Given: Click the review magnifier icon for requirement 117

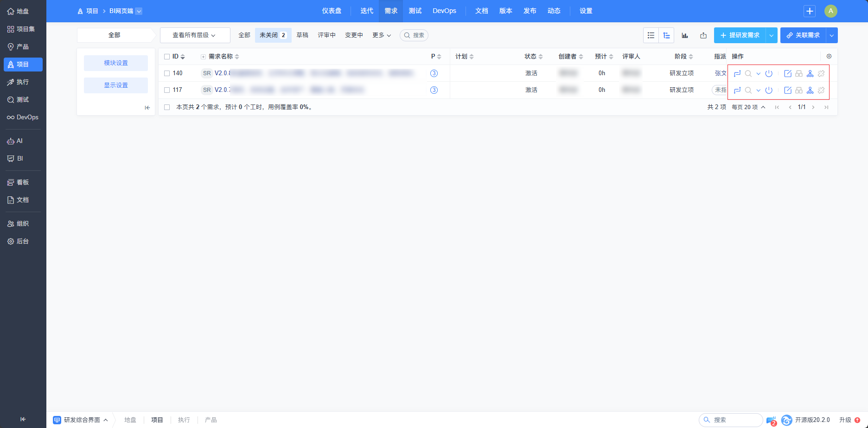Looking at the screenshot, I should click(x=748, y=90).
